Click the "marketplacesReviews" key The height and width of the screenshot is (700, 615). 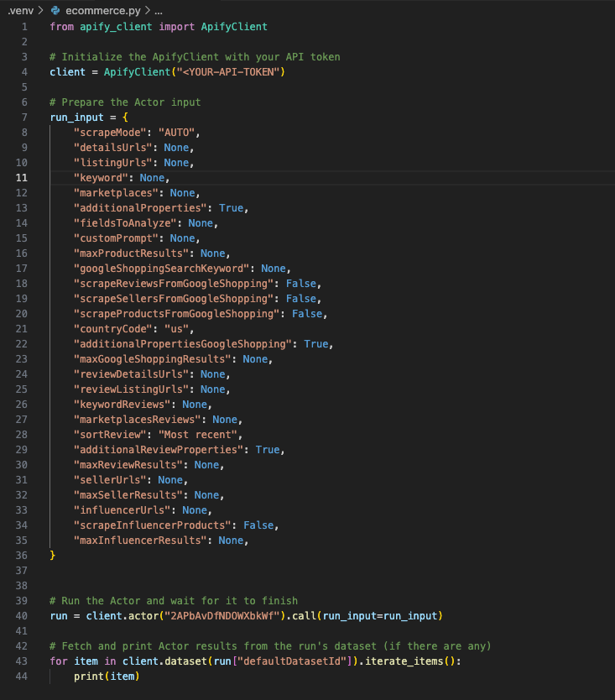(x=138, y=420)
